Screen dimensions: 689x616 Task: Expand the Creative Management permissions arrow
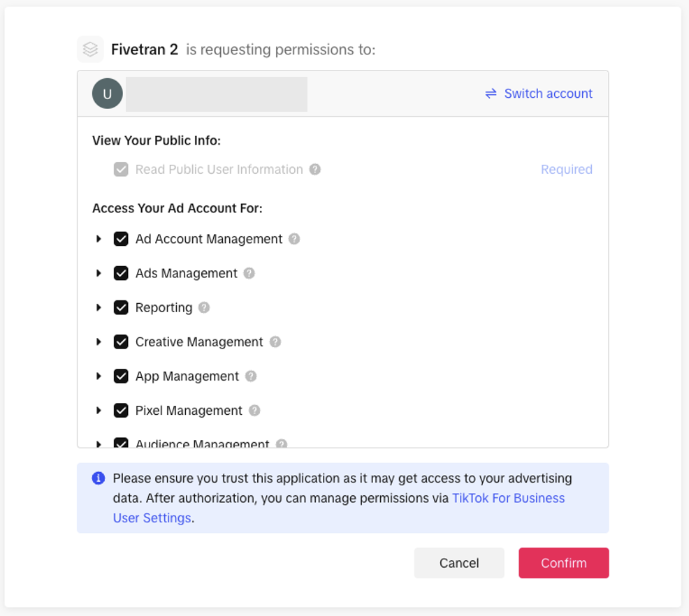99,342
